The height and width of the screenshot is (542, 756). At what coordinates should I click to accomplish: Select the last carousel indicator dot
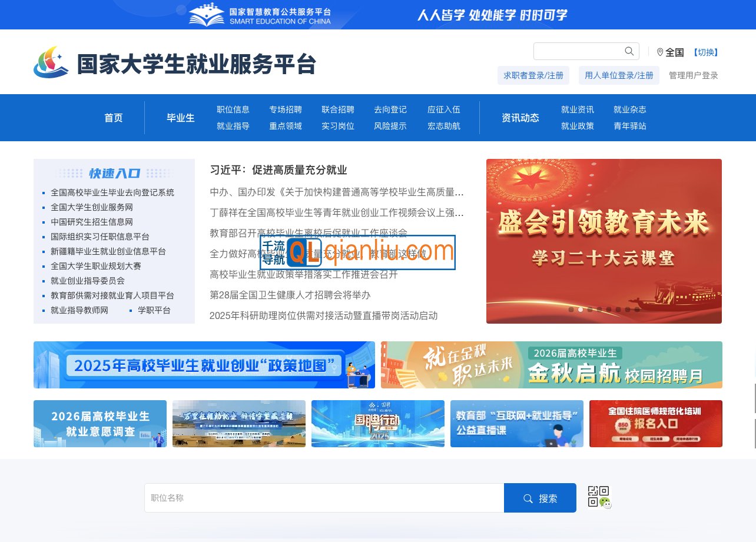637,310
